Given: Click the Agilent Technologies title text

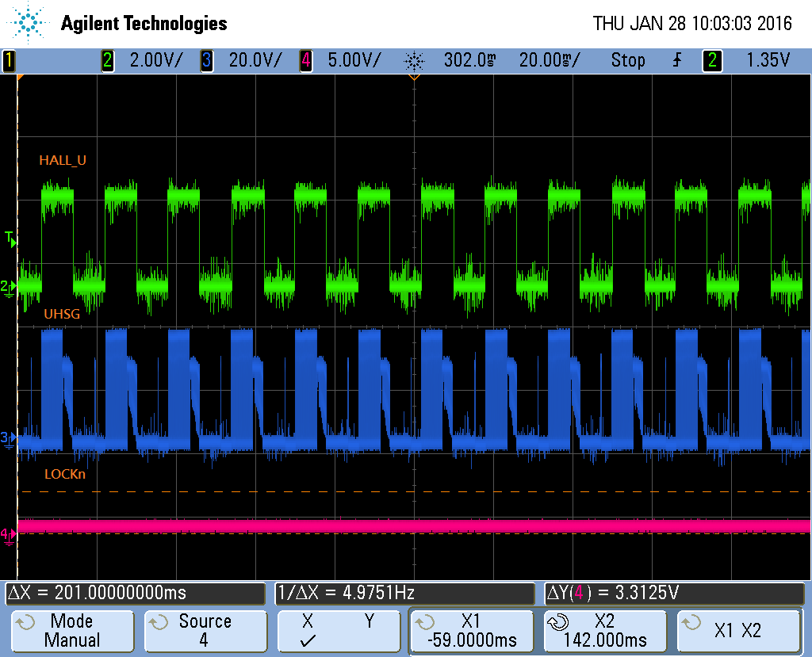Looking at the screenshot, I should [x=144, y=23].
